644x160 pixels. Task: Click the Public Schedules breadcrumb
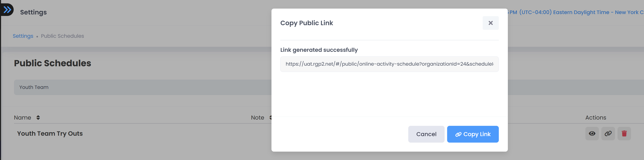click(62, 36)
